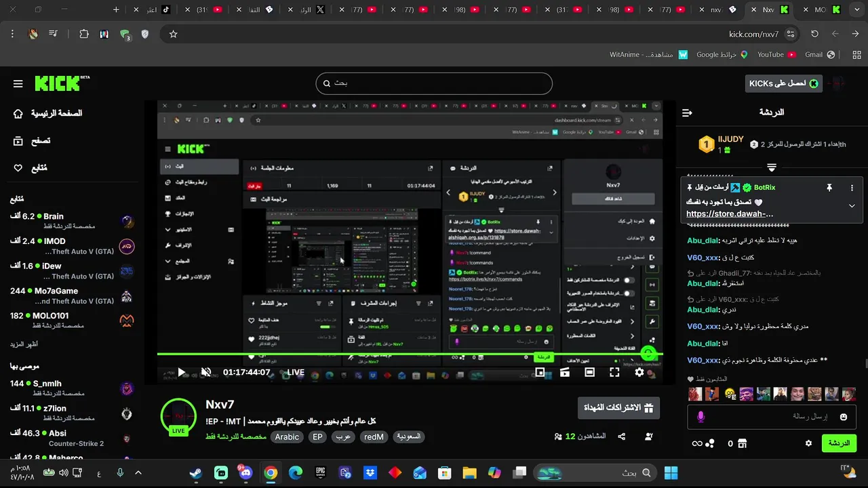Open z7lion recommended channel
The width and height of the screenshot is (868, 488).
pyautogui.click(x=72, y=413)
